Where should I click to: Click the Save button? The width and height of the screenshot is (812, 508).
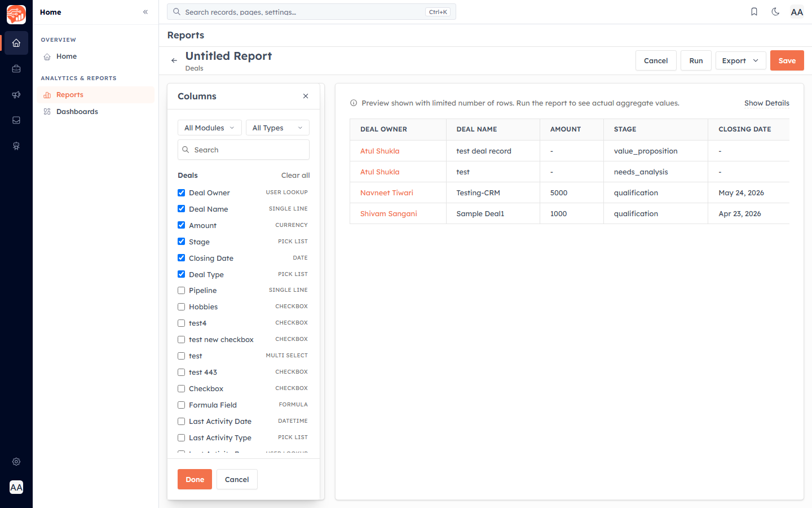[x=787, y=60]
